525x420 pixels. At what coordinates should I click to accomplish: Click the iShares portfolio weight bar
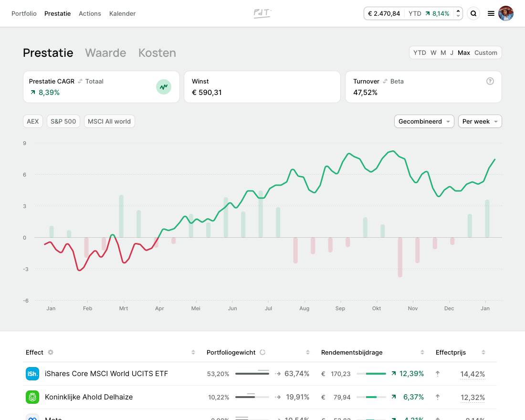252,374
